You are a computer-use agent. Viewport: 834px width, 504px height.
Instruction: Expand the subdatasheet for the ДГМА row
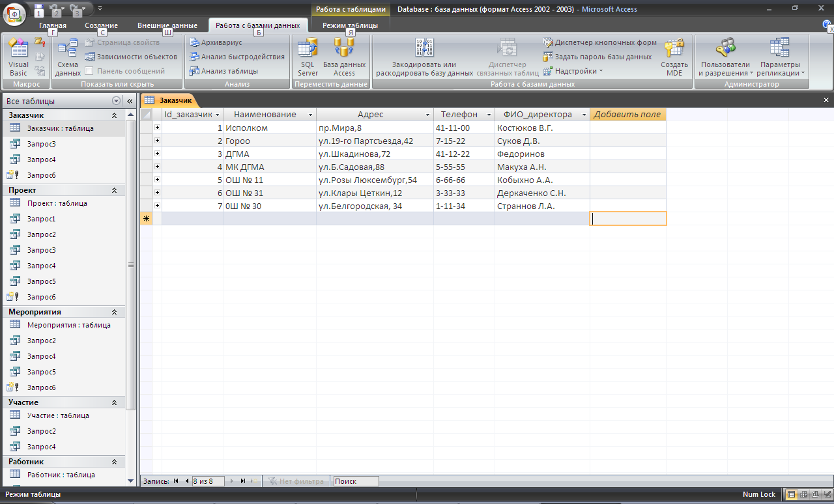pos(157,154)
